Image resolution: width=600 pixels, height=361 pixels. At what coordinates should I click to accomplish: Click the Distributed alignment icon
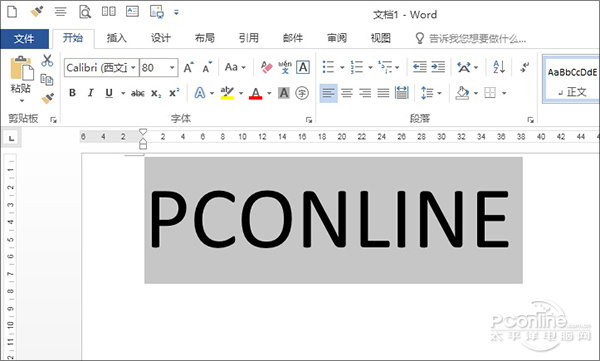[x=402, y=93]
